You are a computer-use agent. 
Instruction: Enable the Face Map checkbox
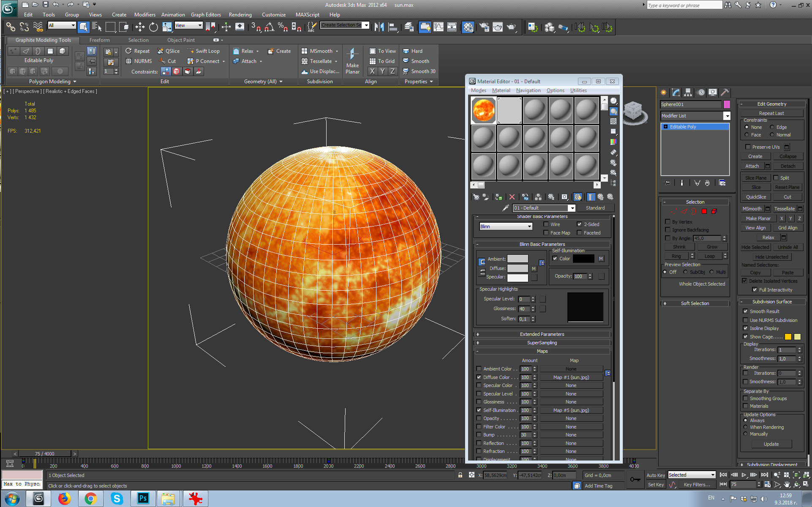[546, 233]
